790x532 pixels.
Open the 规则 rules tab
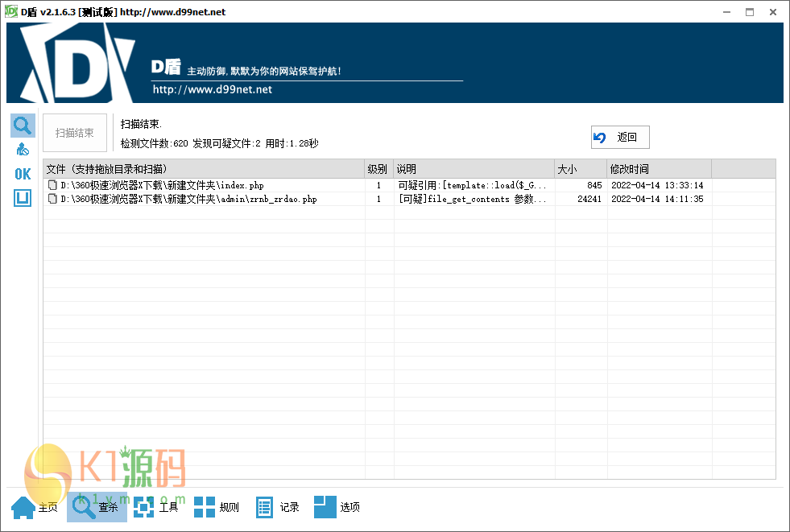pyautogui.click(x=217, y=507)
